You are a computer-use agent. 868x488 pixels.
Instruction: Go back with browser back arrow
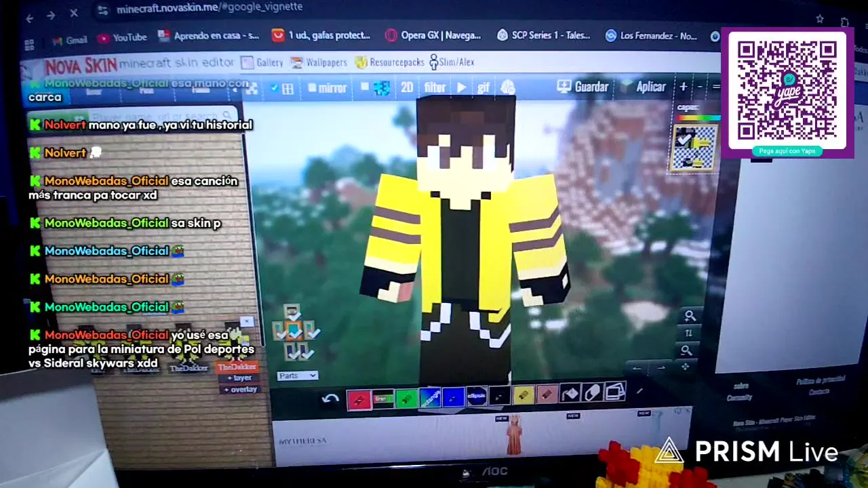[x=29, y=18]
